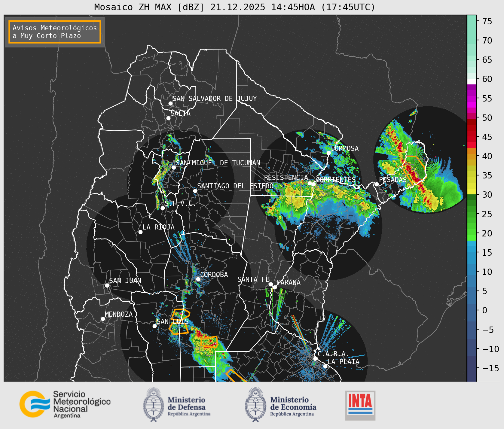The image size is (504, 429).
Task: Click the Ministerio de Economía logo
Action: point(281,404)
